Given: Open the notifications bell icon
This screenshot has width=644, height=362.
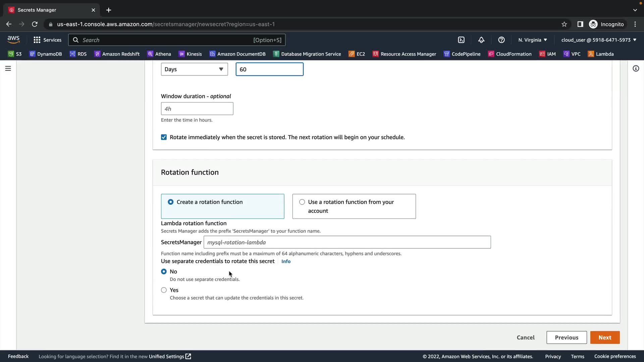Looking at the screenshot, I should click(x=481, y=40).
